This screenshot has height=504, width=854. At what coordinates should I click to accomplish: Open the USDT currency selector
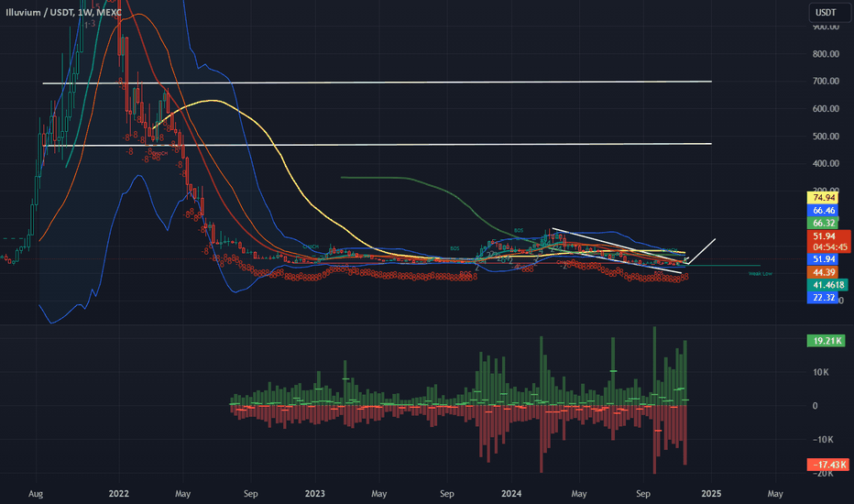tap(829, 12)
